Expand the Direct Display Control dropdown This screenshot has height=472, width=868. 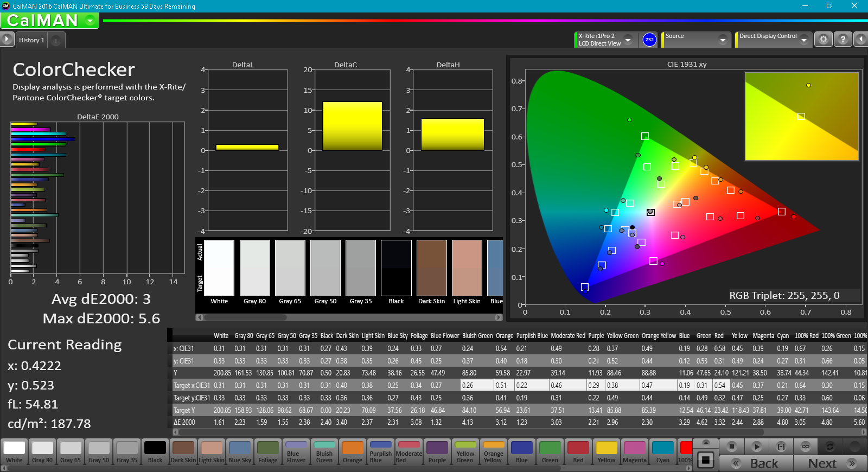(803, 40)
